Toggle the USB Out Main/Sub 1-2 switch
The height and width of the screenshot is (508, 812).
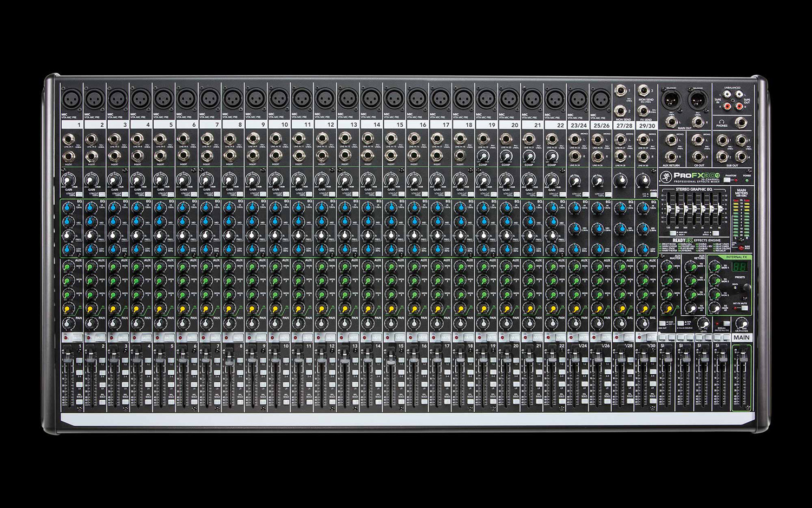coord(662,323)
